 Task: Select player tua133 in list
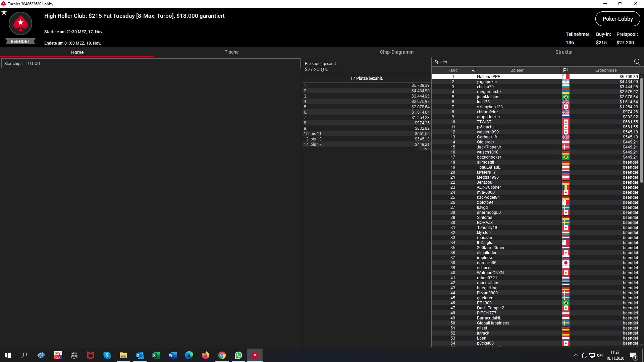535,102
